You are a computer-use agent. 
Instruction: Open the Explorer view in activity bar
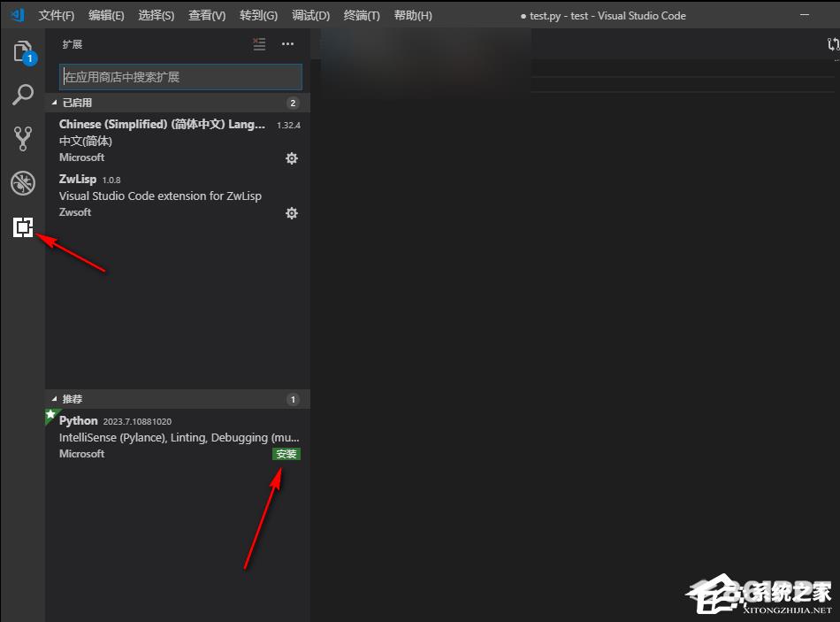23,52
